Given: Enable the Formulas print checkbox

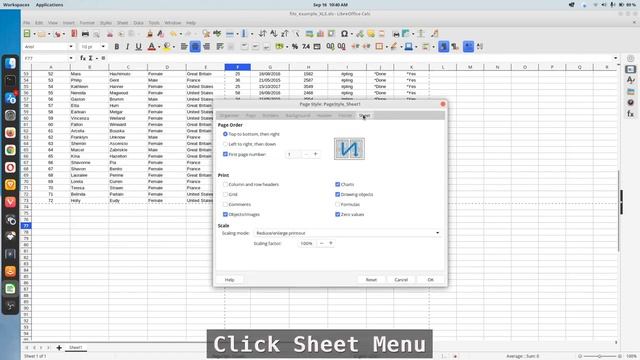Looking at the screenshot, I should (x=338, y=204).
